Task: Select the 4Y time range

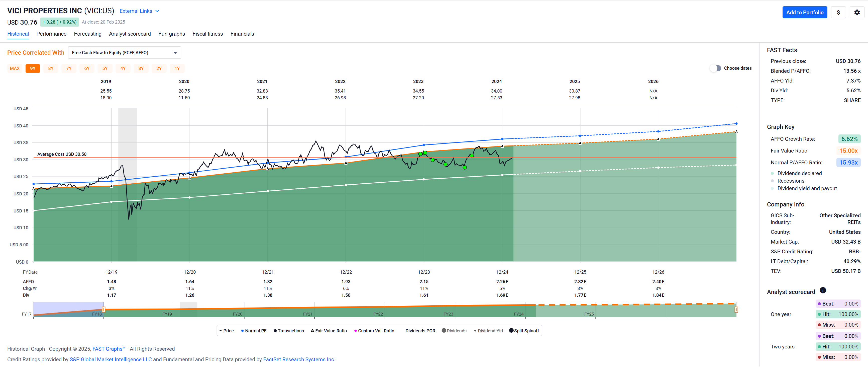Action: (123, 68)
